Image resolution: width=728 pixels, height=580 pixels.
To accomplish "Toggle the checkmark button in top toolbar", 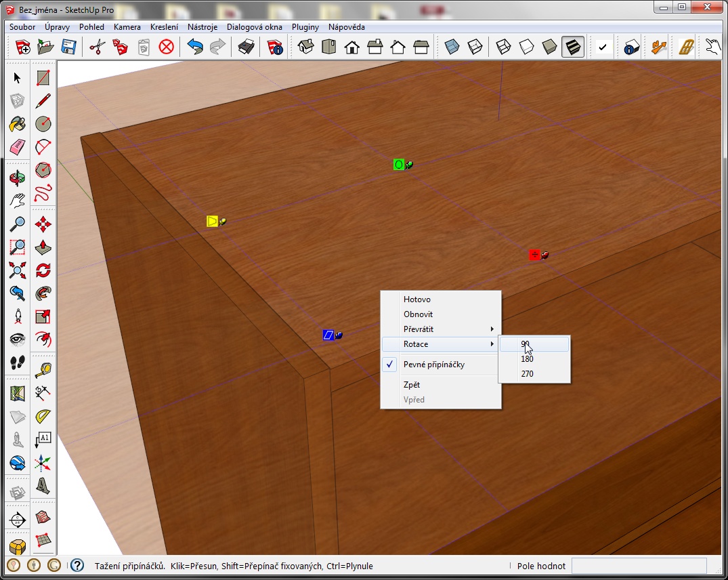I will coord(602,47).
